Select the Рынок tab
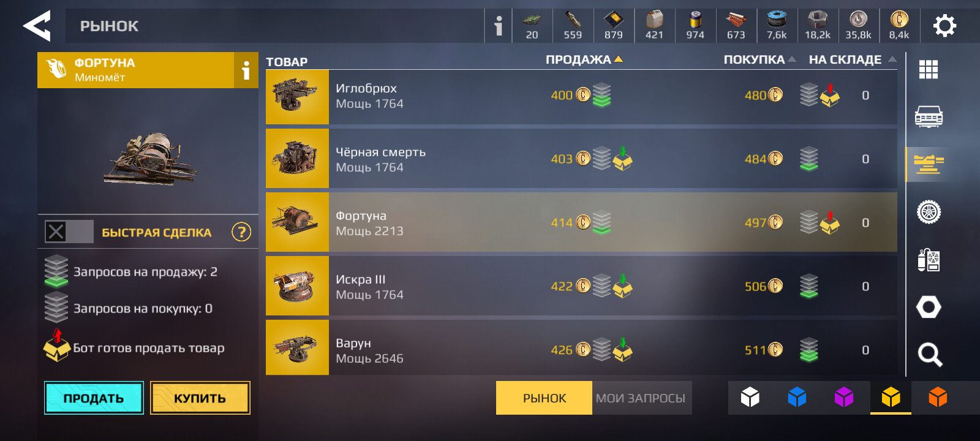This screenshot has height=441, width=980. [x=545, y=398]
